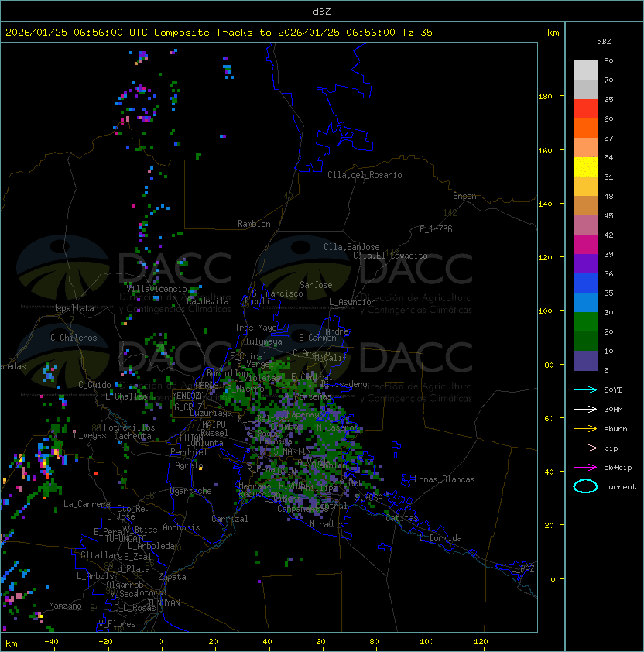Click the cyan 'current' ellipse in legend

pos(585,486)
